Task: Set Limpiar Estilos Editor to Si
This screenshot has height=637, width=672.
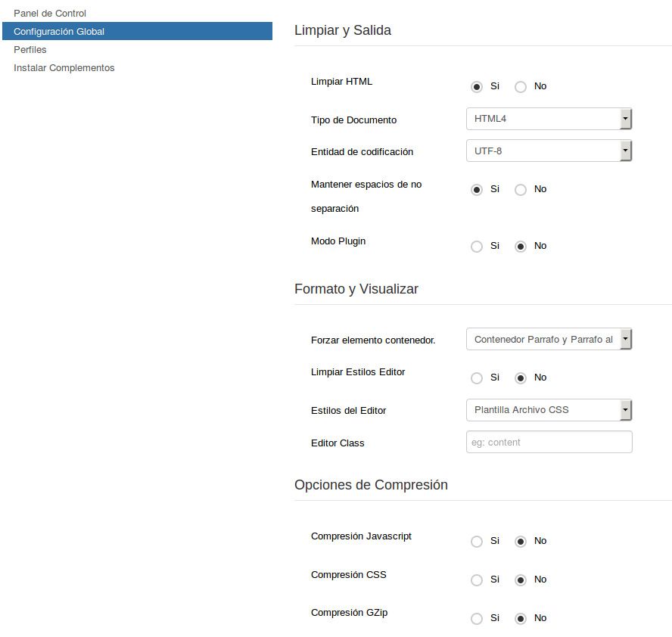Action: [x=476, y=378]
